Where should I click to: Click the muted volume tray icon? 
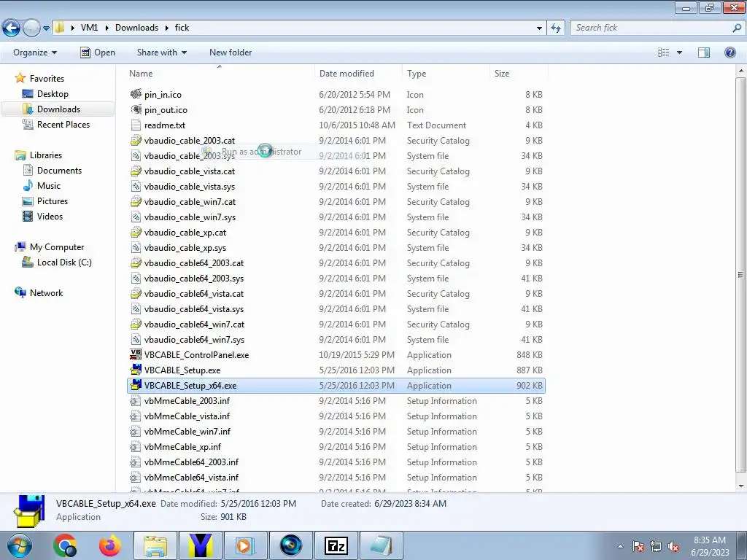click(x=673, y=546)
